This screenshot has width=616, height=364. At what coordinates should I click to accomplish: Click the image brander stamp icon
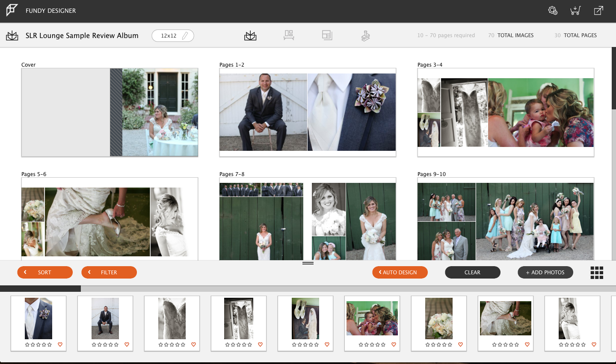point(366,35)
